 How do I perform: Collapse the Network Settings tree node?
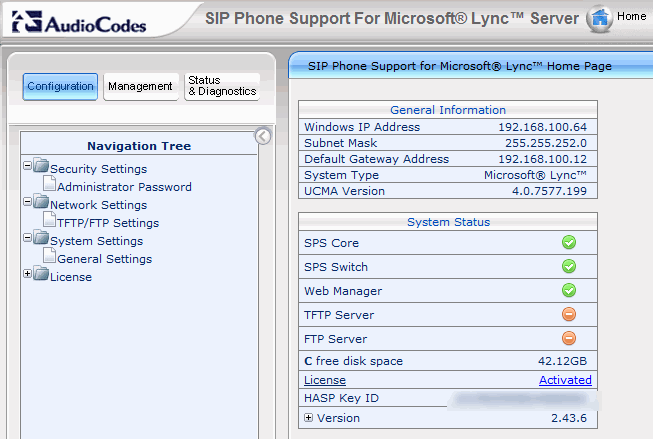(27, 202)
